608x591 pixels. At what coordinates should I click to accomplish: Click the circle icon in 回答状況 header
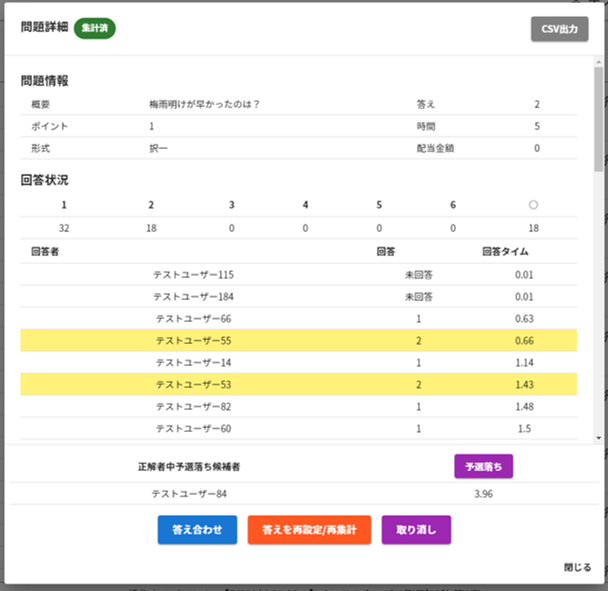coord(534,205)
